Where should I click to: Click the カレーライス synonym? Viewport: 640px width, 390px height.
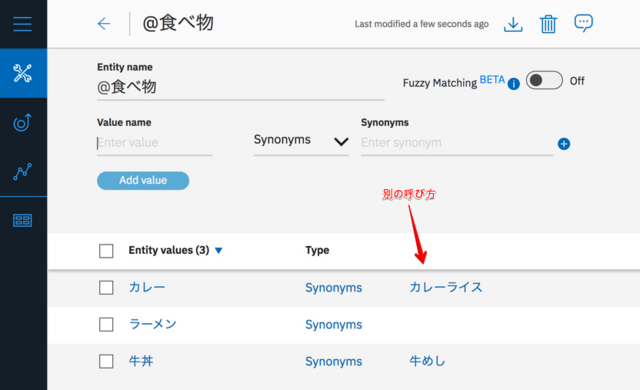click(446, 287)
